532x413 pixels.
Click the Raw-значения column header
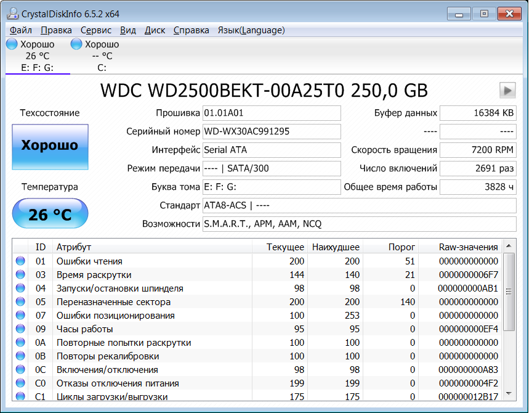click(460, 247)
